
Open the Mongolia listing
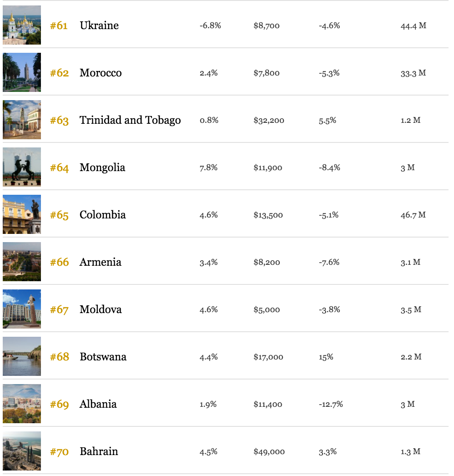[x=102, y=167]
